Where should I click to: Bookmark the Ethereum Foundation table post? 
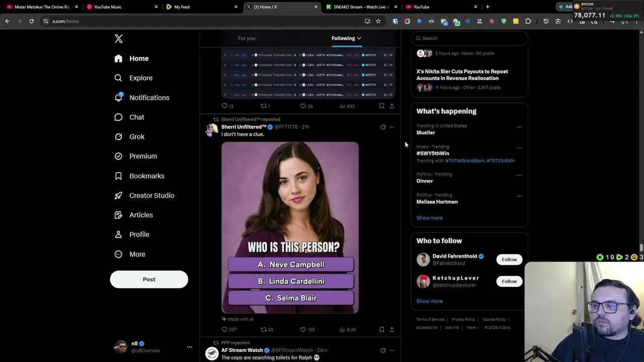382,106
